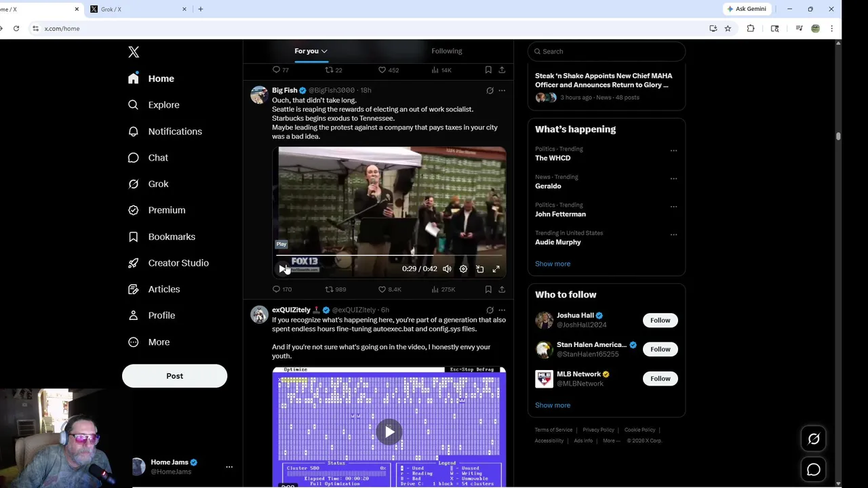This screenshot has height=488, width=868.
Task: Open a new browser tab
Action: (x=200, y=9)
